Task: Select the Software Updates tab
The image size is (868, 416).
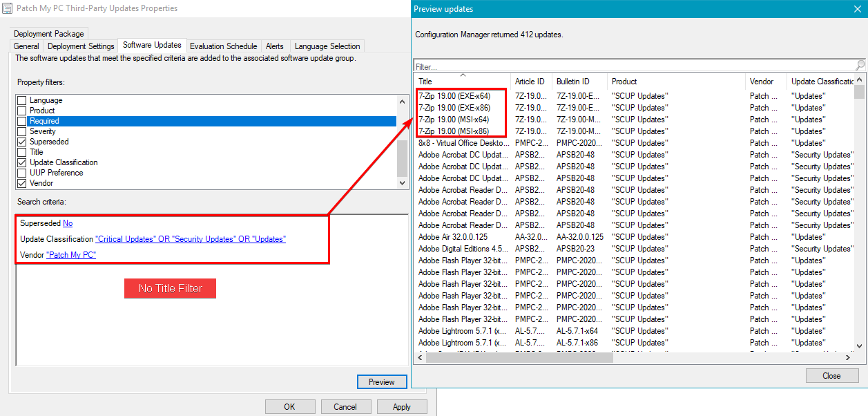Action: pos(152,45)
